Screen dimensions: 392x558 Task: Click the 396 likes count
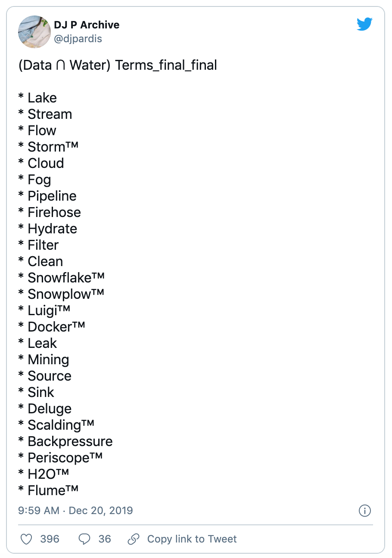(x=50, y=539)
